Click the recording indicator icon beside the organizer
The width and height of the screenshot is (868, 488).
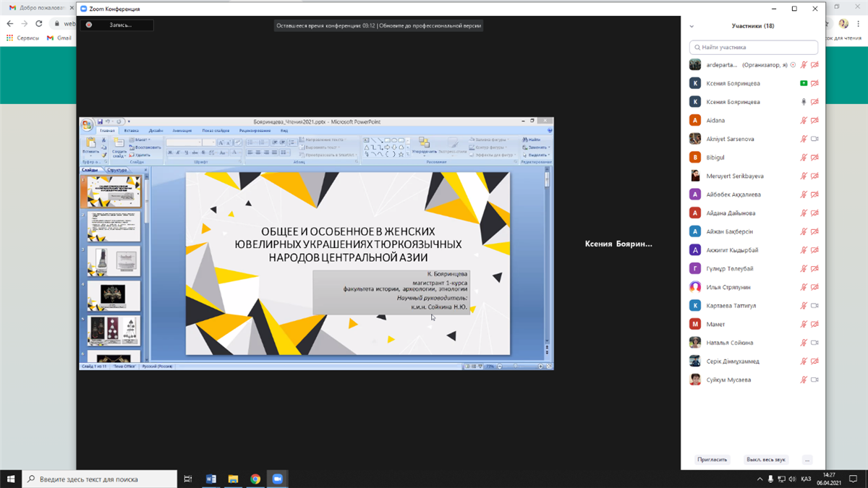pyautogui.click(x=793, y=65)
